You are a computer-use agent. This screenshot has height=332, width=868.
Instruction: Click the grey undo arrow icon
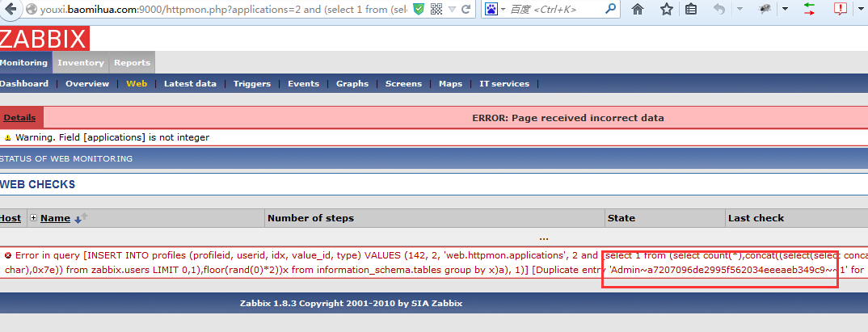pos(719,9)
